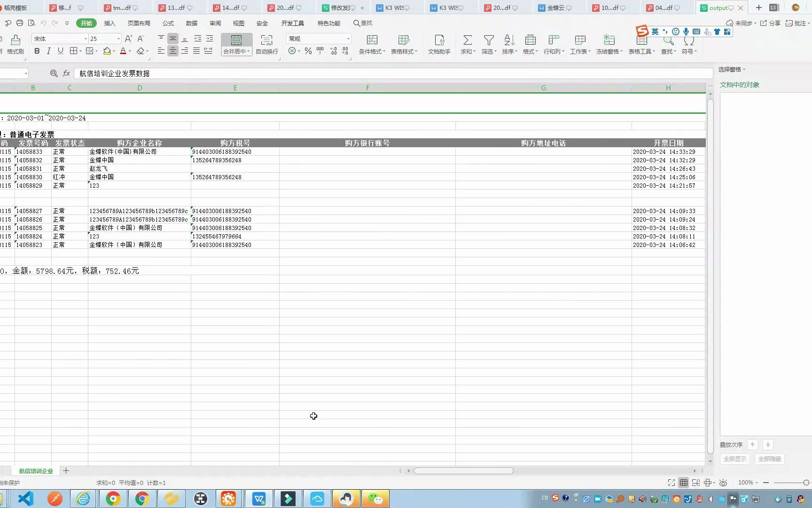Click the 批注 comment button
The height and width of the screenshot is (508, 812).
[798, 23]
